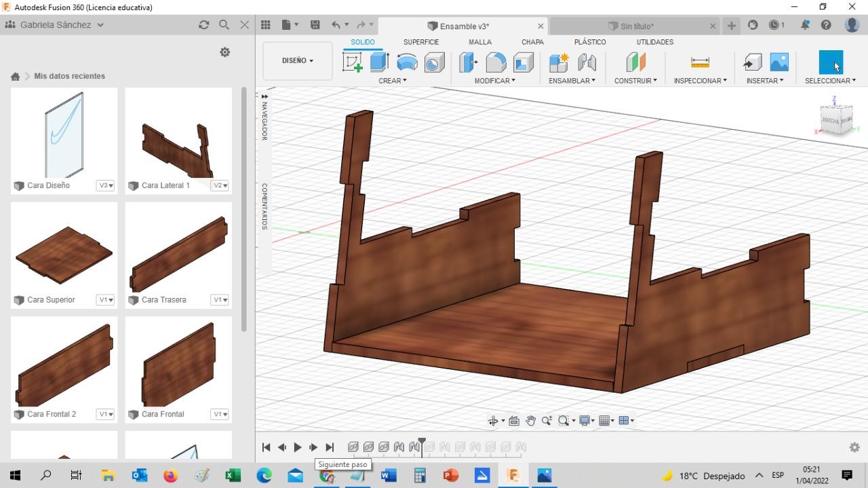Click the Insert Canvas image icon
This screenshot has height=488, width=868.
pyautogui.click(x=779, y=62)
